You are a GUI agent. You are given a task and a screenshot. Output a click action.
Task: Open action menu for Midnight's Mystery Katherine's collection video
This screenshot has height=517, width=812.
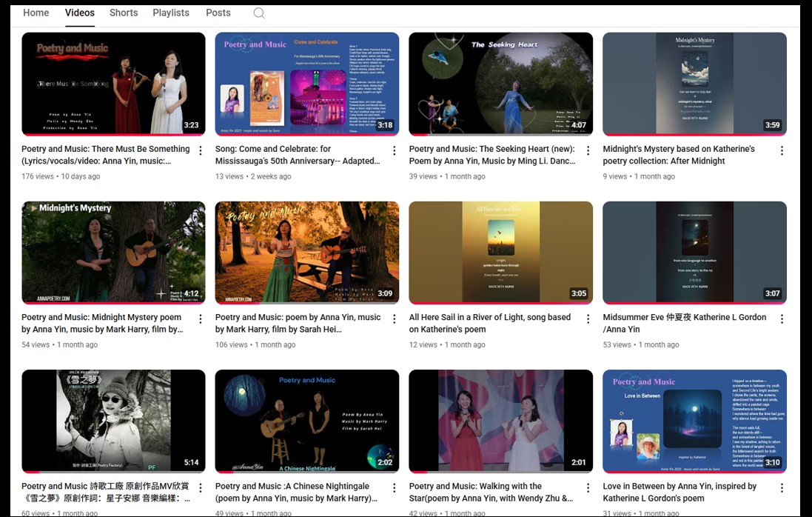tap(782, 151)
